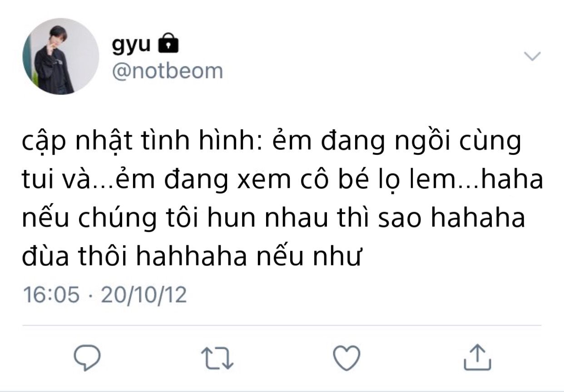Open the upload-arrow share menu

point(477,357)
